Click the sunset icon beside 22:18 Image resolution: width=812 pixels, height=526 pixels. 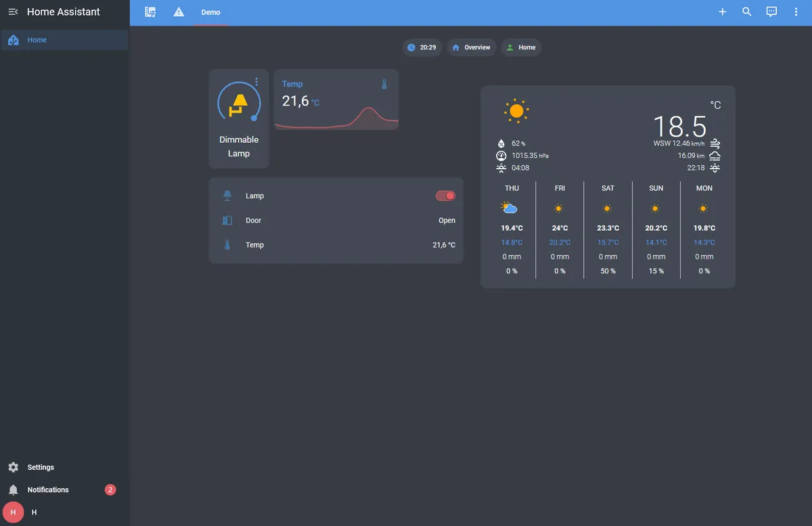[715, 168]
